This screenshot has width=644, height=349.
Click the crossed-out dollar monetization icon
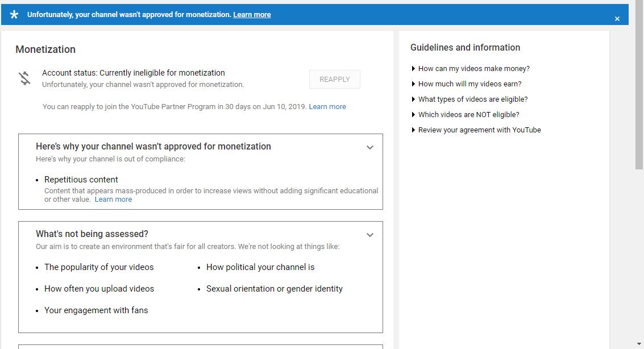pyautogui.click(x=24, y=78)
